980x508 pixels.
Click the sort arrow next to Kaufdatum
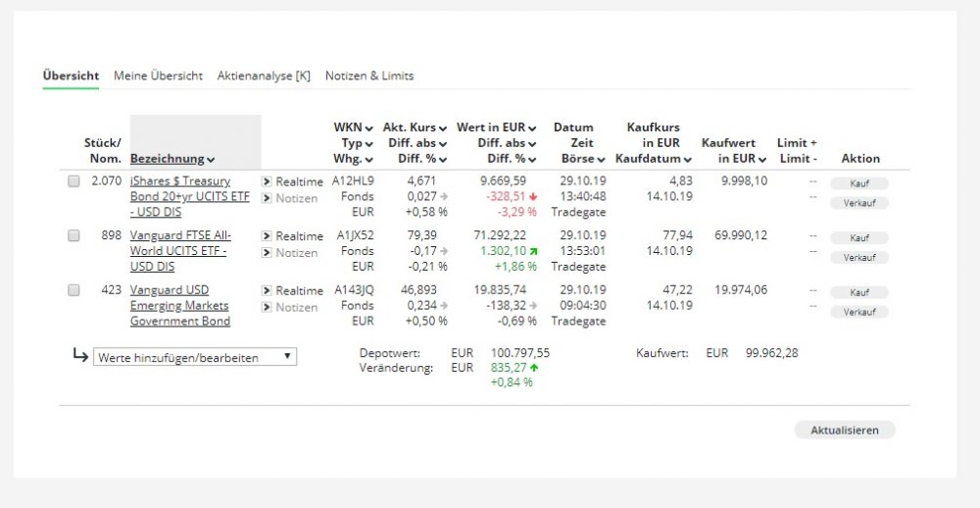coord(688,159)
